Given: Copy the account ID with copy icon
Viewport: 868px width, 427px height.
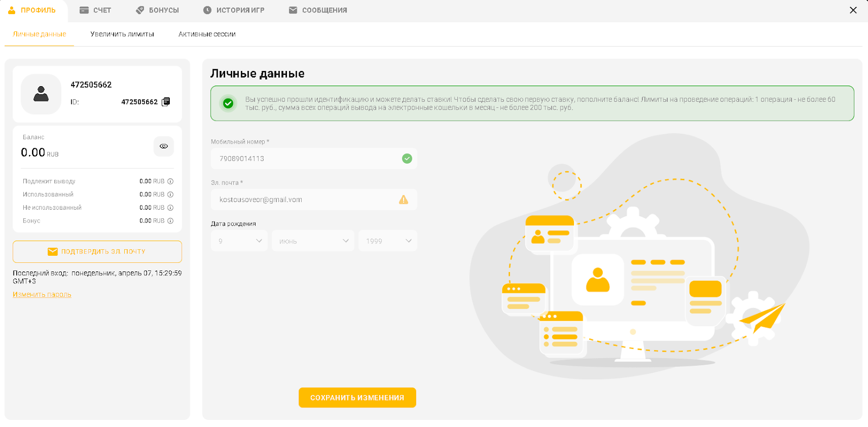Looking at the screenshot, I should [x=166, y=102].
